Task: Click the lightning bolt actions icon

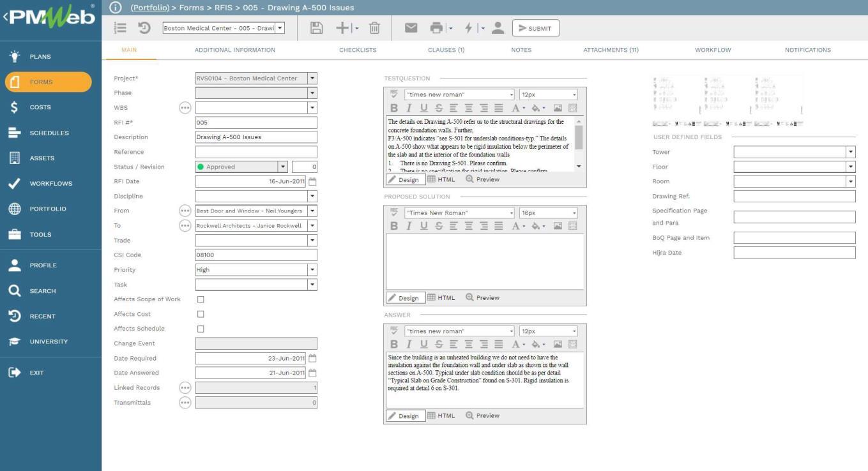Action: 469,28
